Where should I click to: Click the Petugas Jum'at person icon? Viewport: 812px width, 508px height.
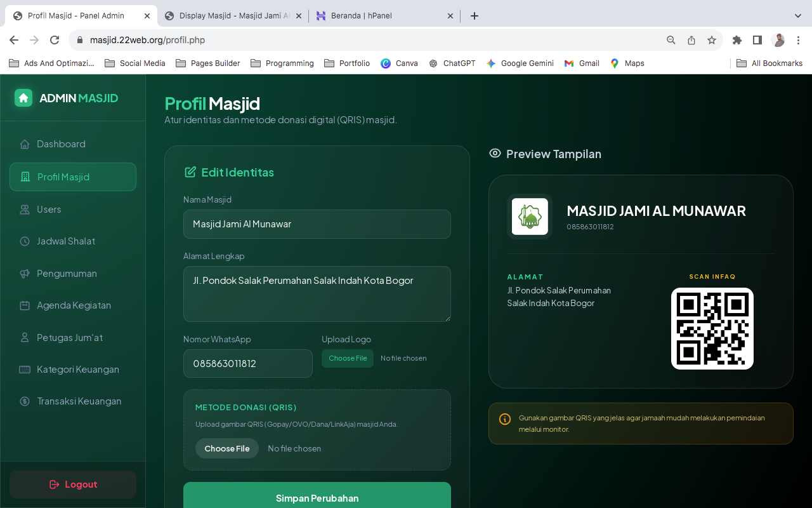[x=25, y=338]
